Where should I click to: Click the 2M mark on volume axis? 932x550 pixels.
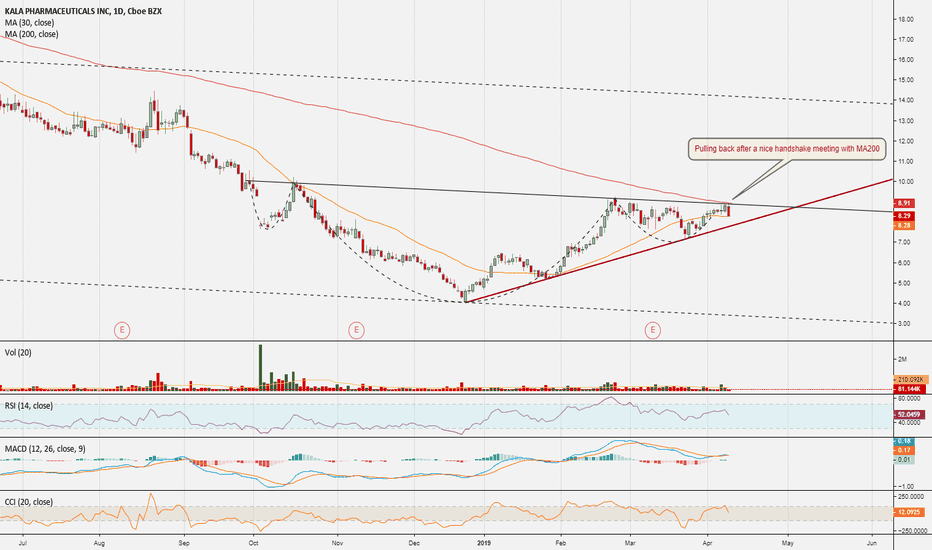(902, 359)
